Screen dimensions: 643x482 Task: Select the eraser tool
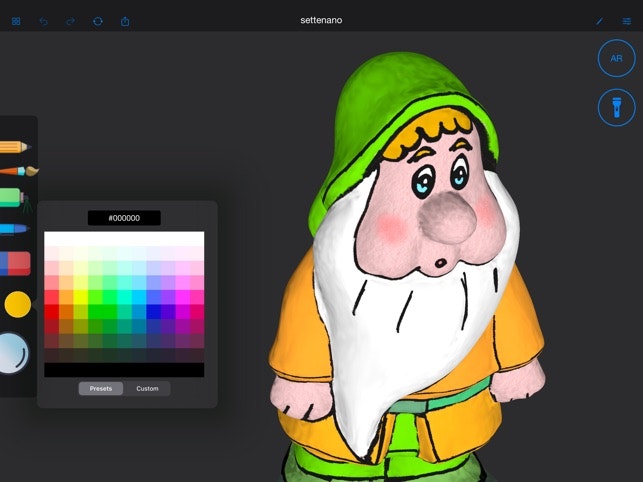click(x=15, y=263)
